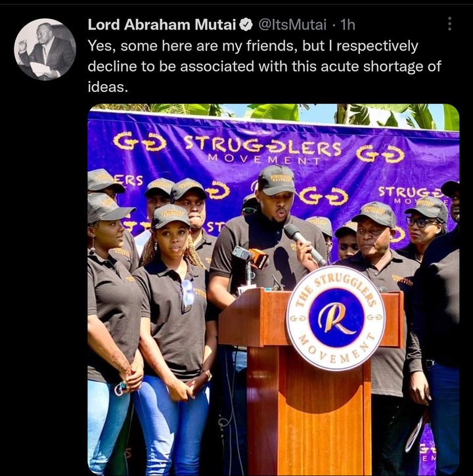Click the "1h" tweet timestamp
This screenshot has height=476, width=473.
coord(348,24)
